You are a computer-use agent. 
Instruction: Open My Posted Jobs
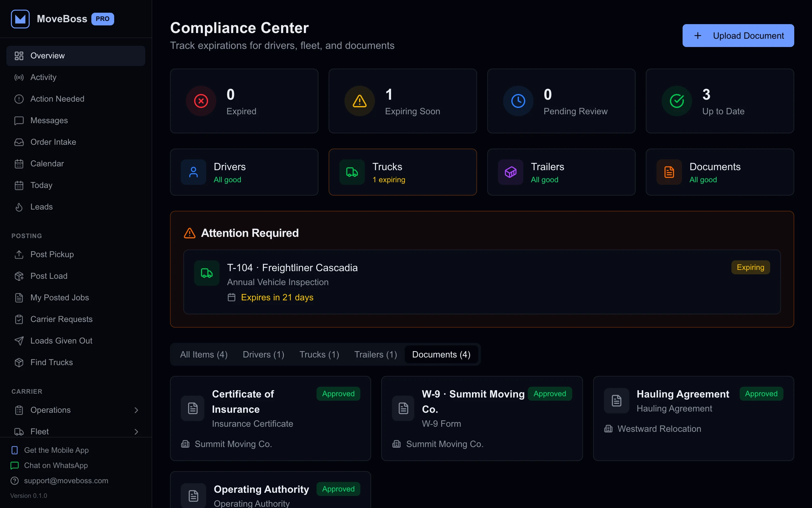[x=75, y=298]
